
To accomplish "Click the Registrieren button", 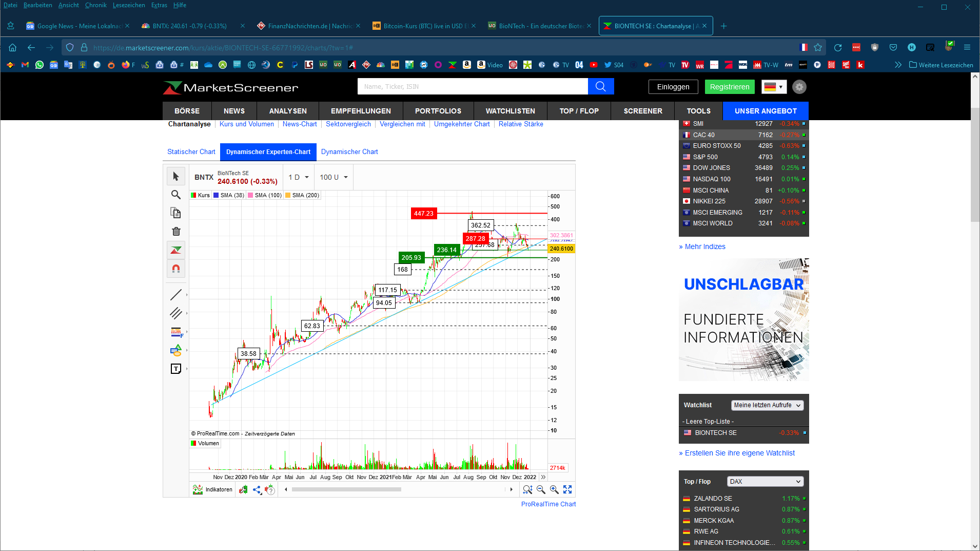I will click(x=730, y=86).
